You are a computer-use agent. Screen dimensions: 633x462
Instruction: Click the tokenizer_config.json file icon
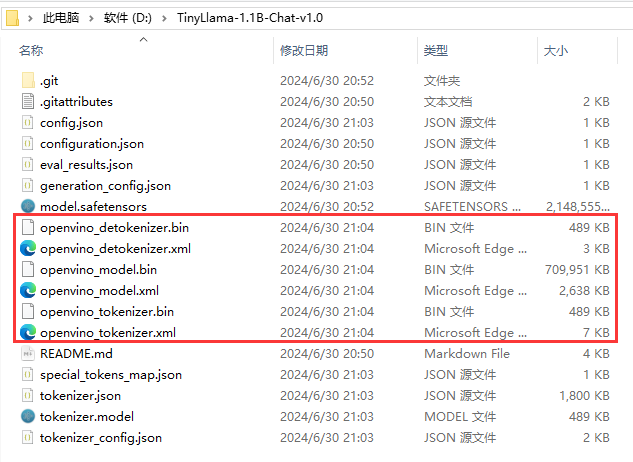click(27, 437)
